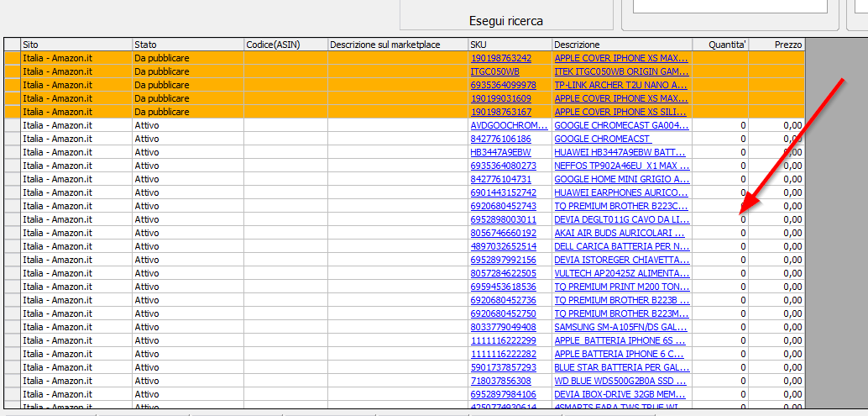
Task: Open the DEVIA ISTOREGER CHIAVETTA description
Action: pos(622,260)
